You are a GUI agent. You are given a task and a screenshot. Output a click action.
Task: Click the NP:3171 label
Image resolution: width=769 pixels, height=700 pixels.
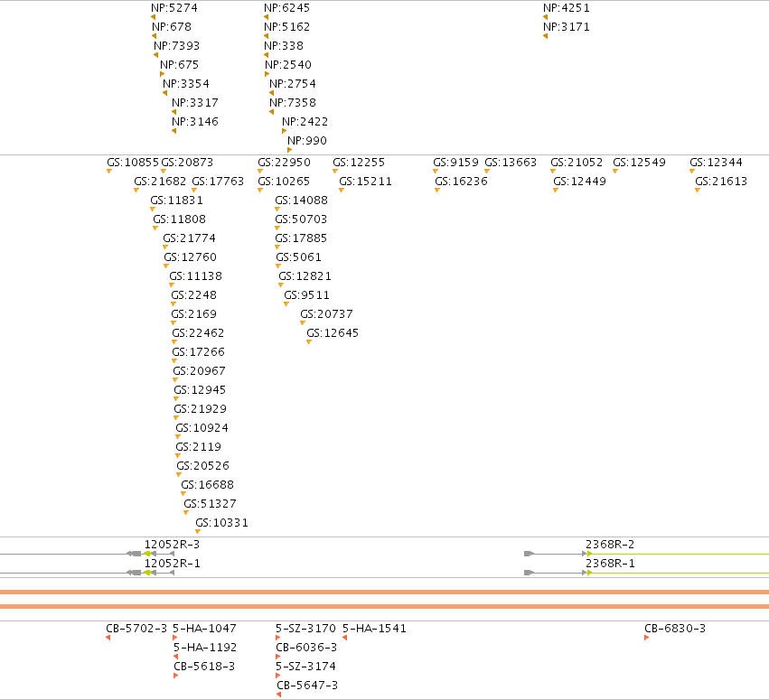click(x=567, y=27)
